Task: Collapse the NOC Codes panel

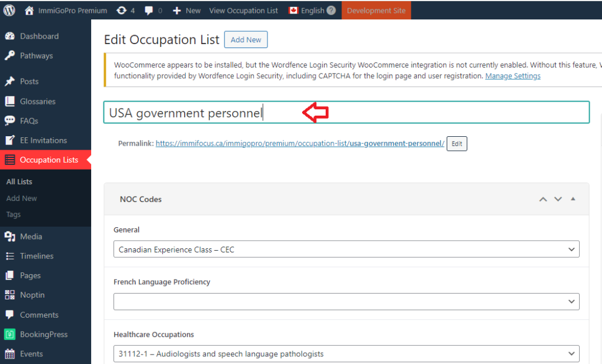Action: (573, 200)
